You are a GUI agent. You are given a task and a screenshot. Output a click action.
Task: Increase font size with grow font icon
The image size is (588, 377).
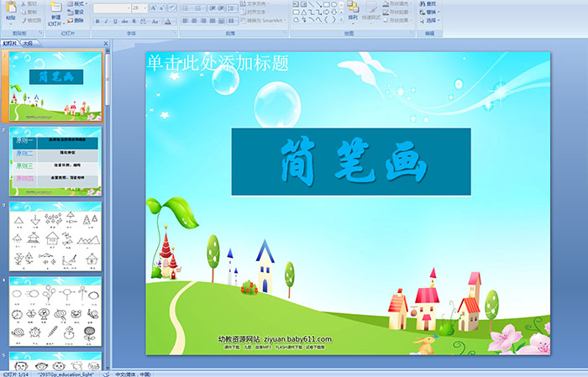coord(154,8)
